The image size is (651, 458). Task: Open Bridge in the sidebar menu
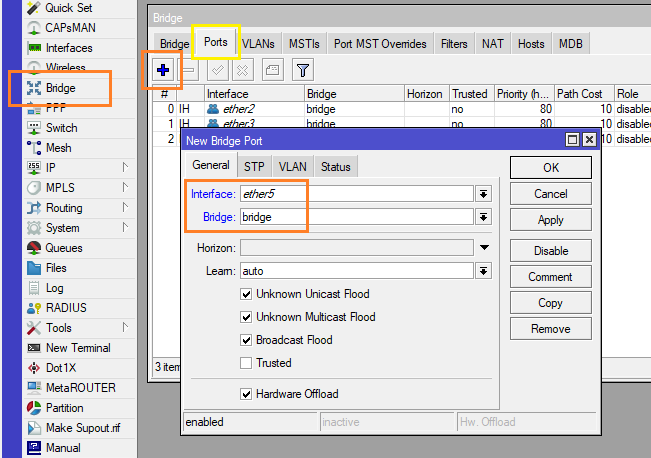coord(60,88)
